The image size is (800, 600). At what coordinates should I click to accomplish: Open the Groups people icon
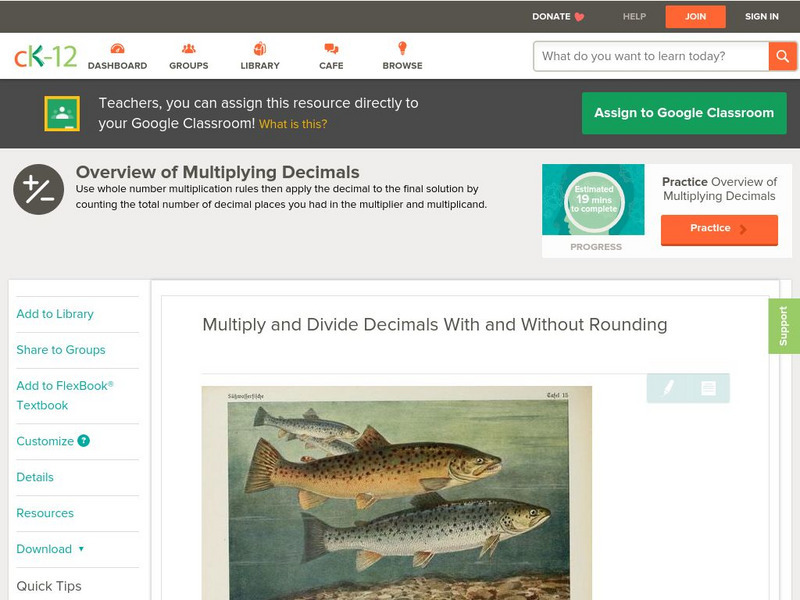coord(189,49)
